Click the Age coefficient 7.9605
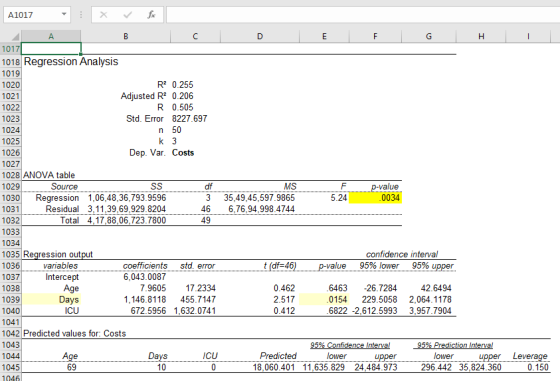Image resolution: width=560 pixels, height=381 pixels. 153,288
